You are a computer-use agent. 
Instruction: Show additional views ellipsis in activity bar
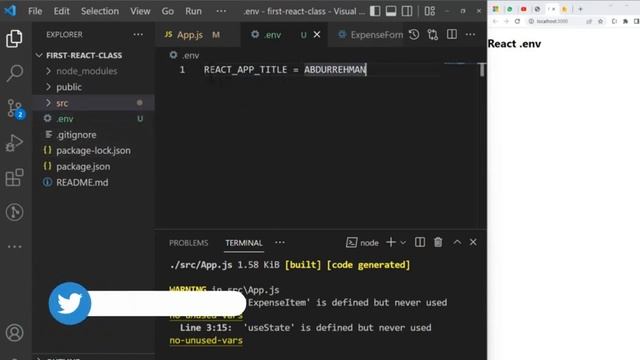(x=14, y=247)
